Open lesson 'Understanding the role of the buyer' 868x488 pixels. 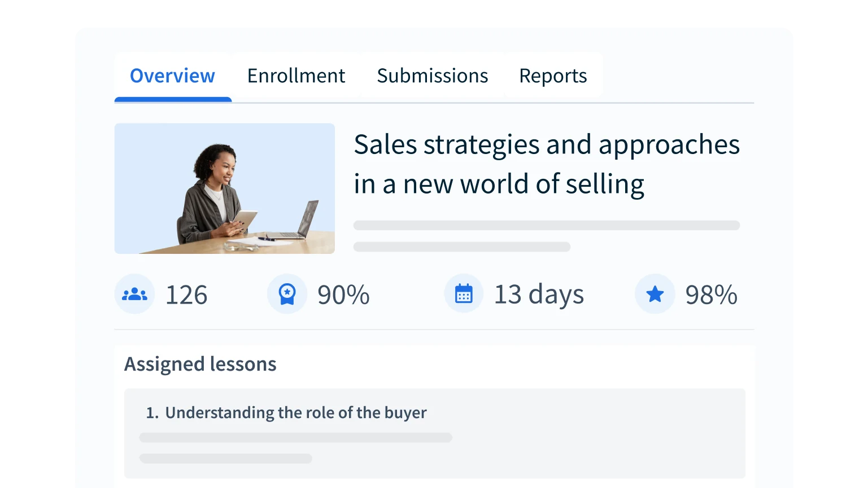(295, 413)
